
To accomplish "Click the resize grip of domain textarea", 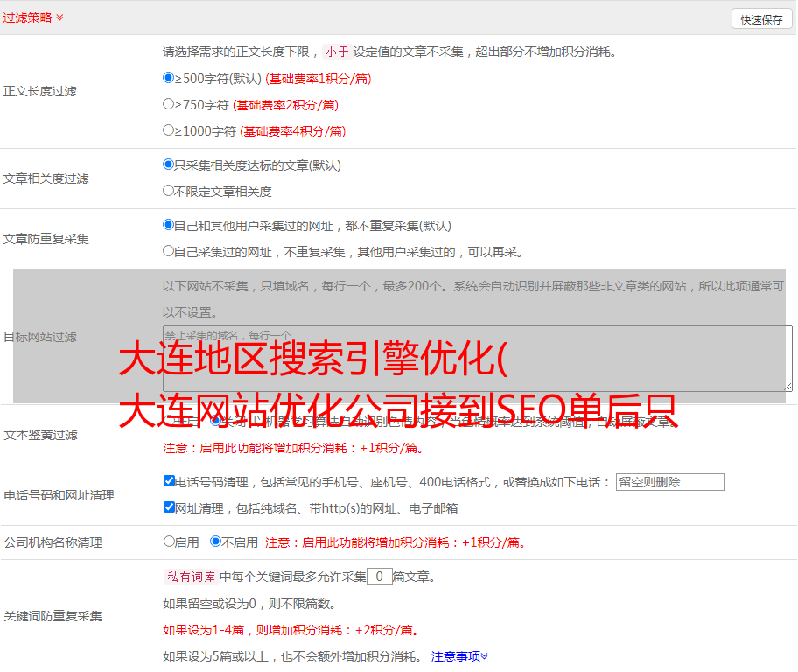I will tap(787, 387).
